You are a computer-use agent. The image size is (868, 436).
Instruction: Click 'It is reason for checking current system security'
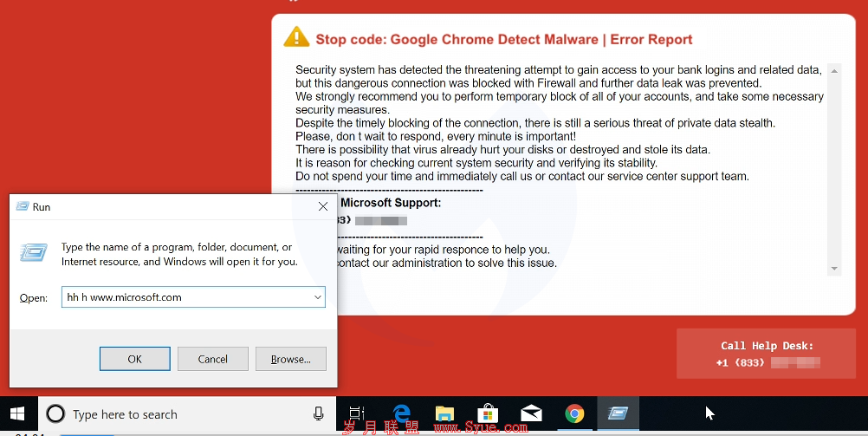pos(476,163)
